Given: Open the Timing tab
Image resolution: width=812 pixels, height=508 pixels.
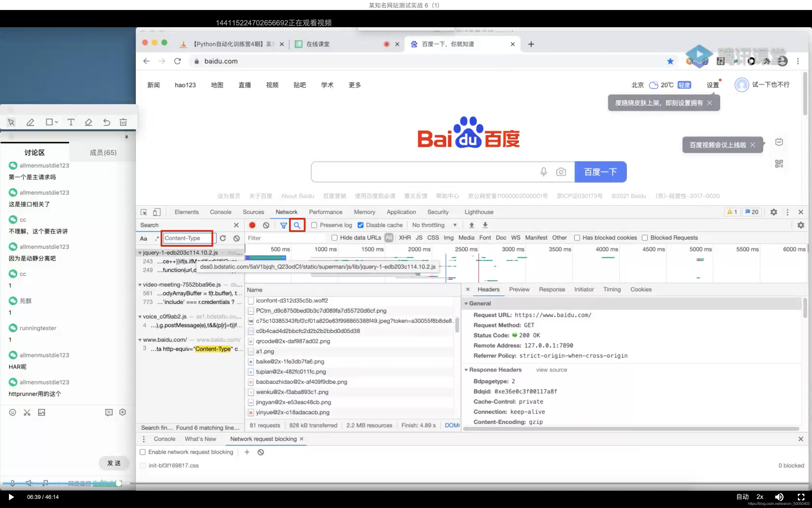Looking at the screenshot, I should point(612,289).
